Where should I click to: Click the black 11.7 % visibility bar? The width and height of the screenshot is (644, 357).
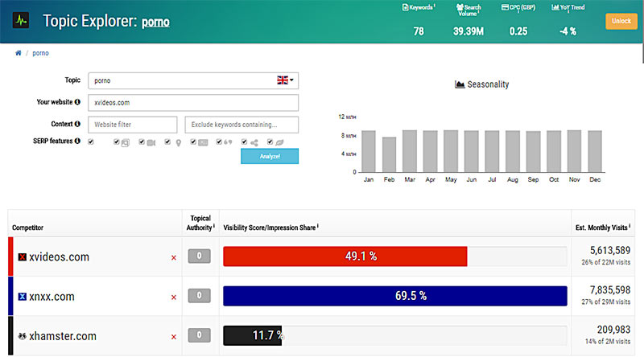[x=253, y=335]
